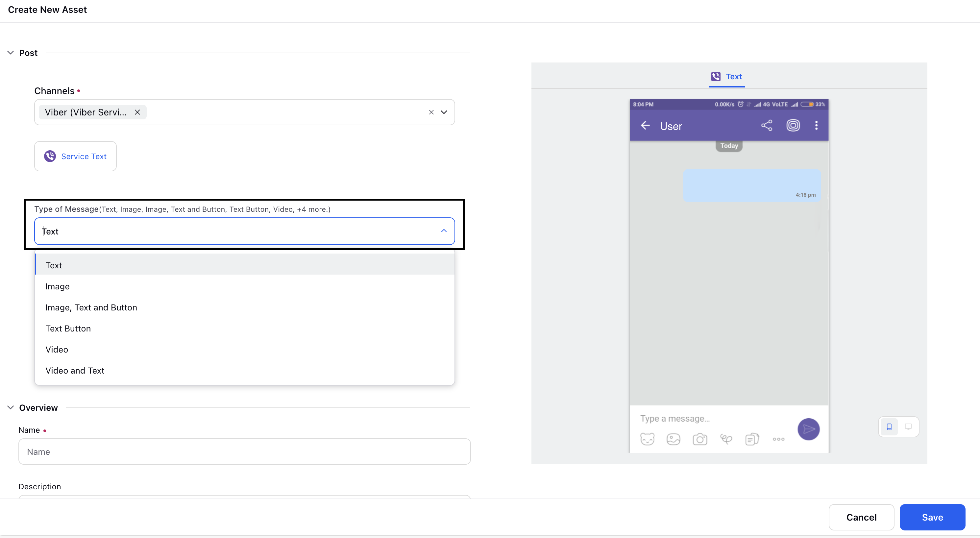The height and width of the screenshot is (538, 980).
Task: Click the notes icon in preview
Action: pyautogui.click(x=752, y=439)
